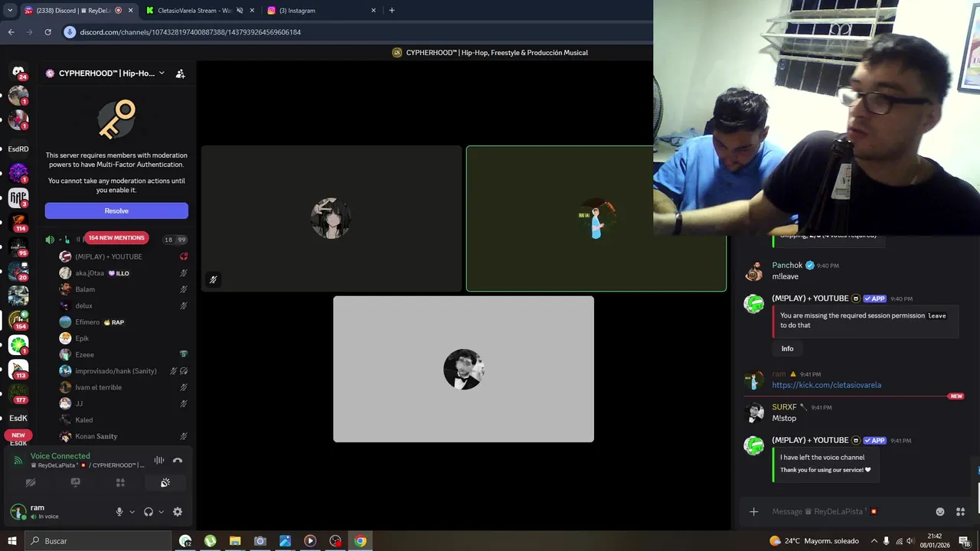Click APP tag beside bot's 9:40 PM message
Screen dimensions: 980x551
pyautogui.click(x=874, y=298)
